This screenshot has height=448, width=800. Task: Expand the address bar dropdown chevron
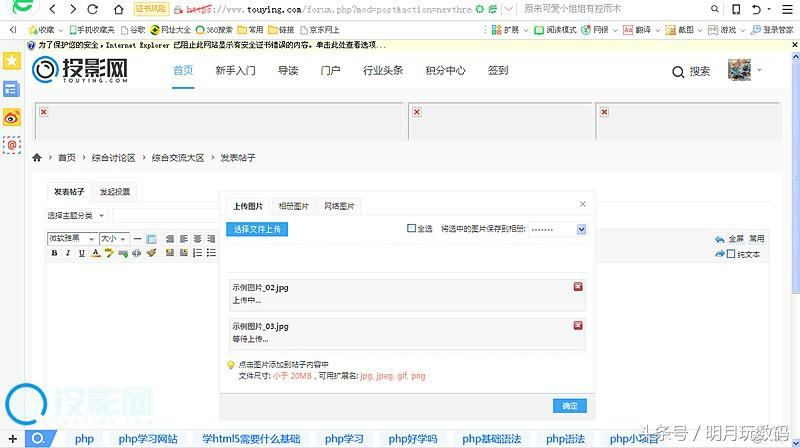pos(509,9)
